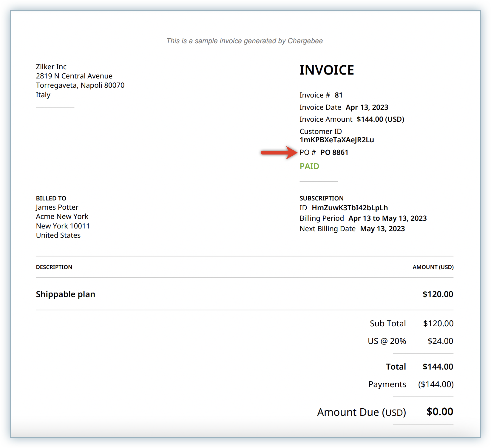Image resolution: width=491 pixels, height=448 pixels.
Task: Click the Payments ($144.00) value
Action: click(x=436, y=384)
